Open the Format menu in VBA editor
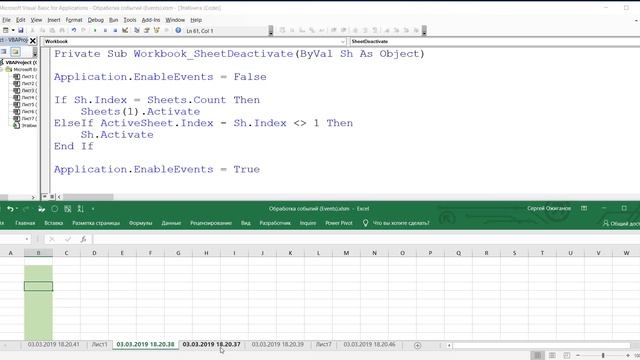This screenshot has width=640, height=360. pyautogui.click(x=74, y=20)
